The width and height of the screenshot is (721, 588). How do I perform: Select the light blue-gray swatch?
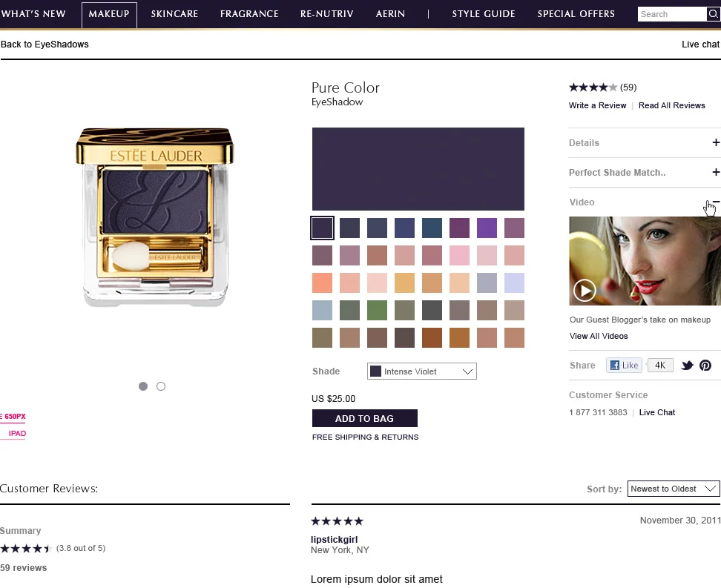[323, 311]
